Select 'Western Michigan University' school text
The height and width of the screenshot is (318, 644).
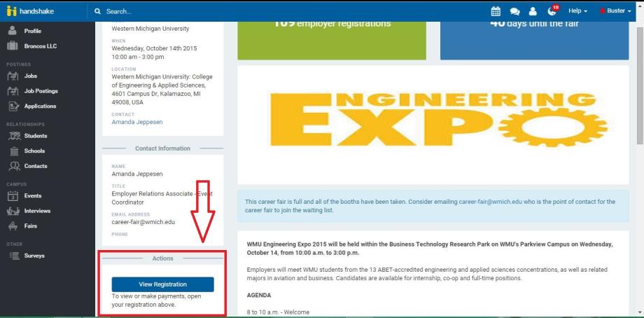pos(150,29)
